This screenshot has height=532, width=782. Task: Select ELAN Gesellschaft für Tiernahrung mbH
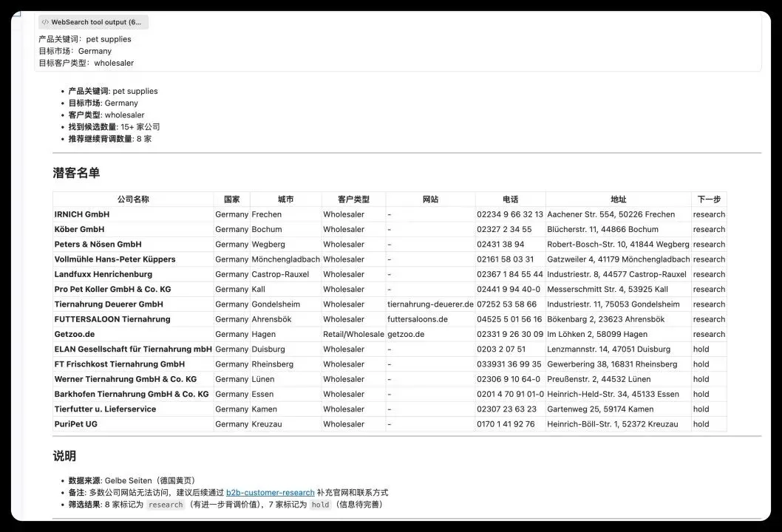[133, 349]
